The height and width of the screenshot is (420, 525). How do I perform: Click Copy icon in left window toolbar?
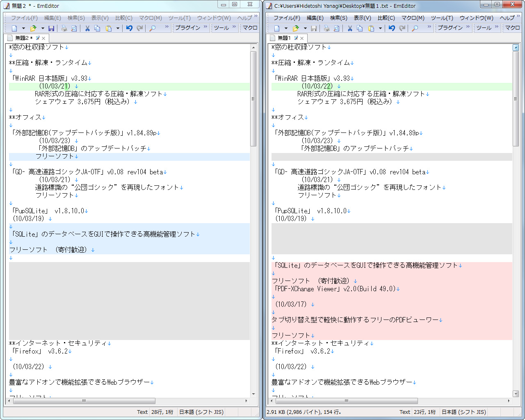pyautogui.click(x=97, y=28)
